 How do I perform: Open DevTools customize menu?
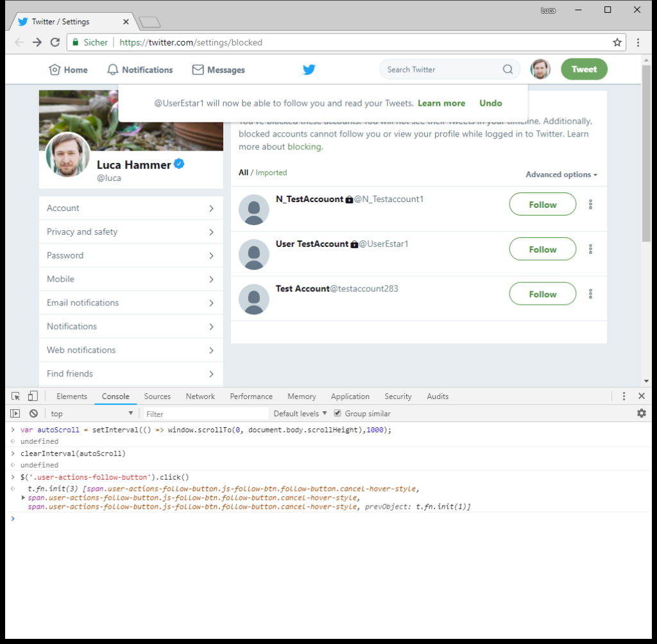pos(624,396)
